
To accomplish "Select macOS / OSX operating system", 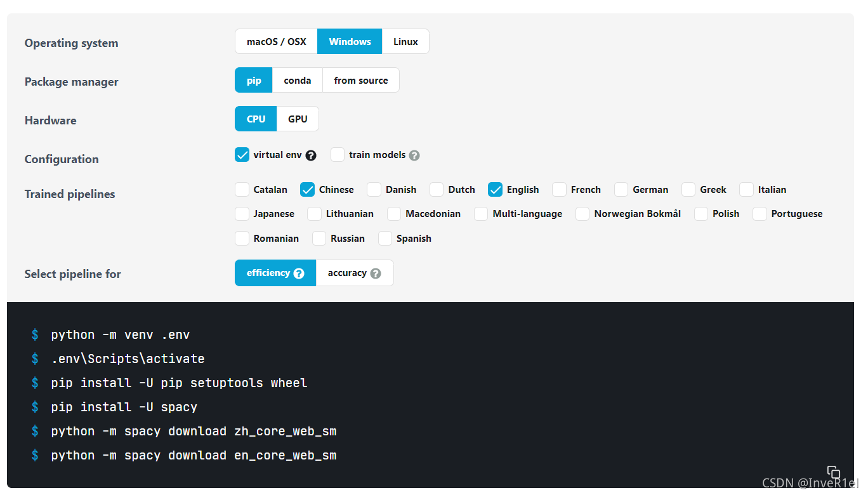I will [x=276, y=42].
